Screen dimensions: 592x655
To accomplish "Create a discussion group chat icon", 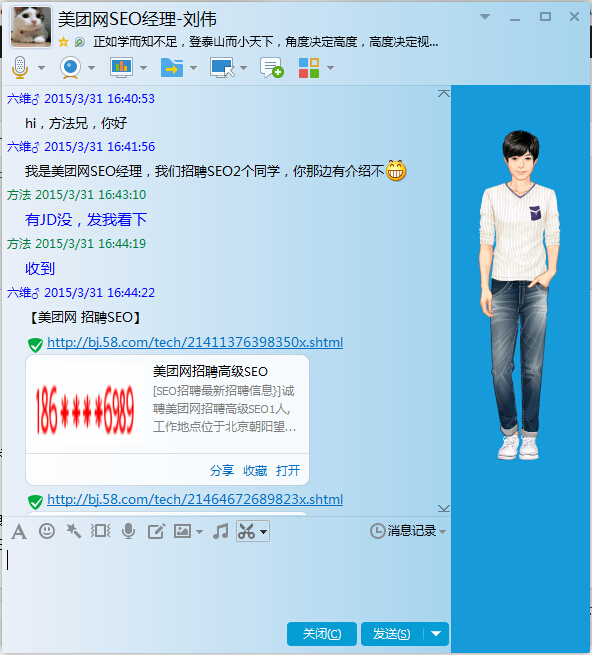I will 272,68.
